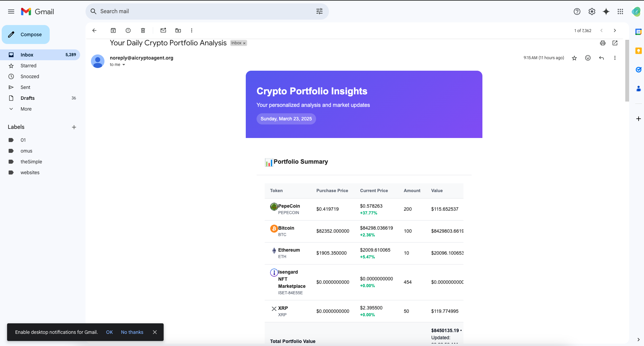Open Gemini sparkle icon
The image size is (644, 346).
606,11
